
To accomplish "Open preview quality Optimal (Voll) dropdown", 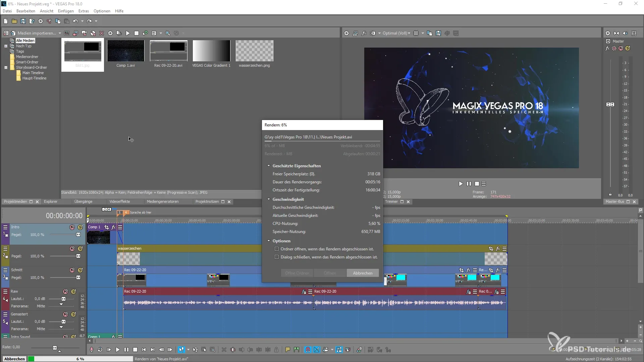I will coord(396,33).
